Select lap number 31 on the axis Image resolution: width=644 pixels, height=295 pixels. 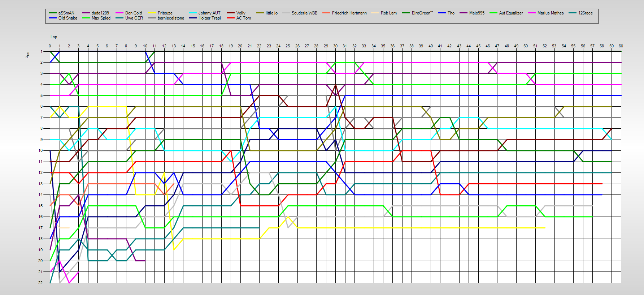[x=345, y=46]
